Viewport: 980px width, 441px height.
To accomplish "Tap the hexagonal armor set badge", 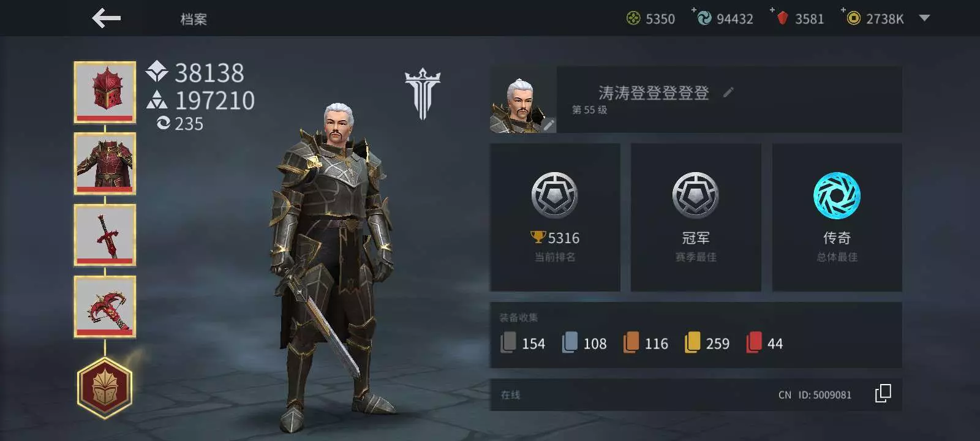I will 105,386.
